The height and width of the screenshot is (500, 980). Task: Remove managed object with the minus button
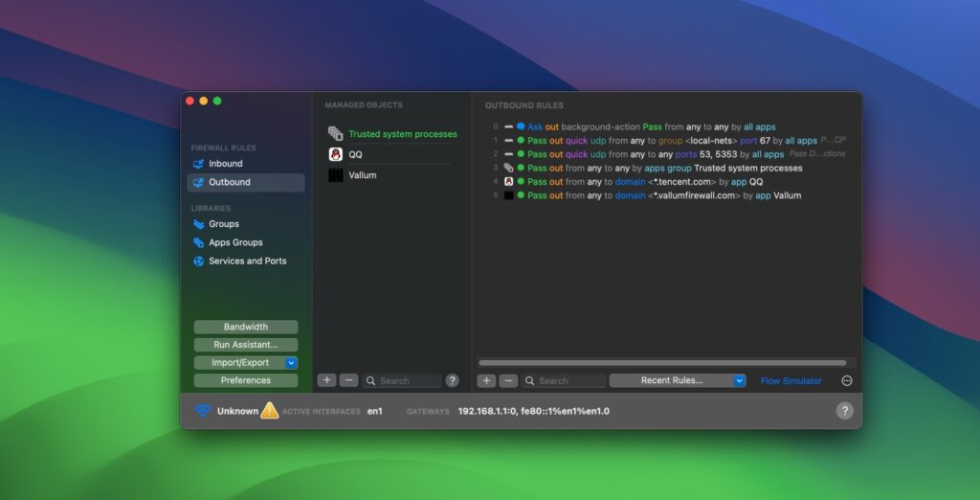[348, 380]
